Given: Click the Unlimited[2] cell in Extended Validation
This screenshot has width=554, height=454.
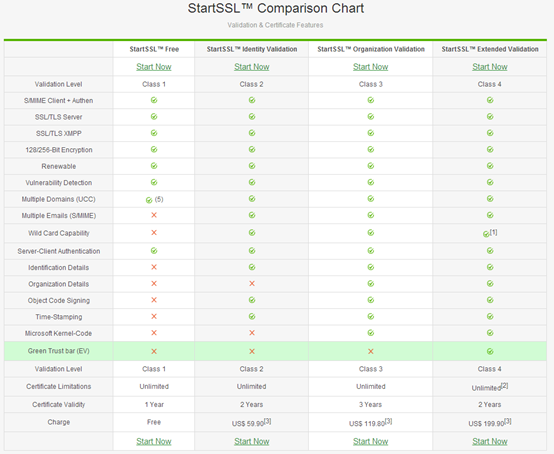Looking at the screenshot, I should [490, 387].
